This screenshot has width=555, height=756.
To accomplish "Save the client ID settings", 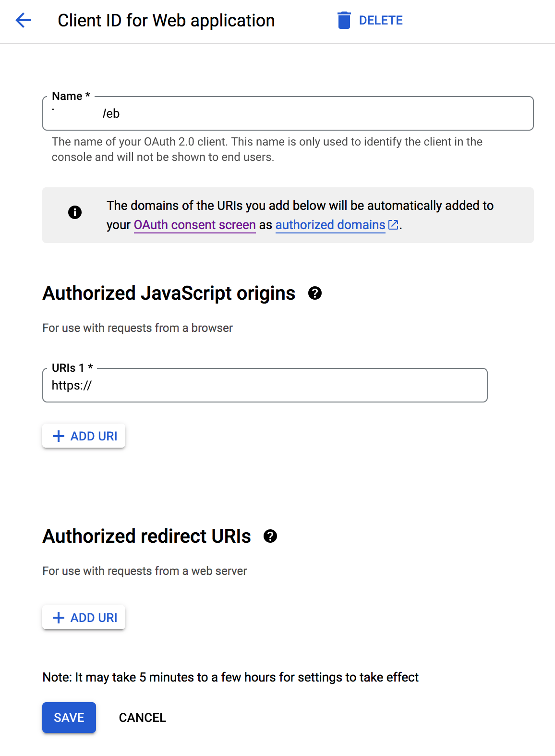I will coord(69,718).
